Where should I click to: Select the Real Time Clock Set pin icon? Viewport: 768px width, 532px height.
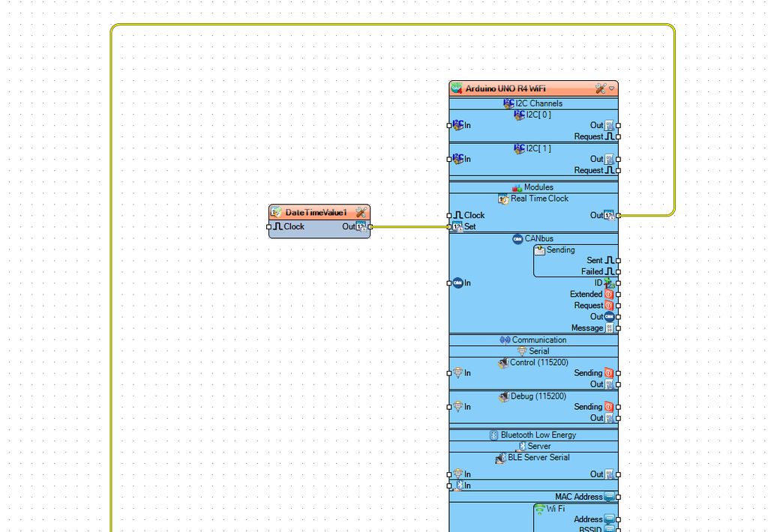457,226
